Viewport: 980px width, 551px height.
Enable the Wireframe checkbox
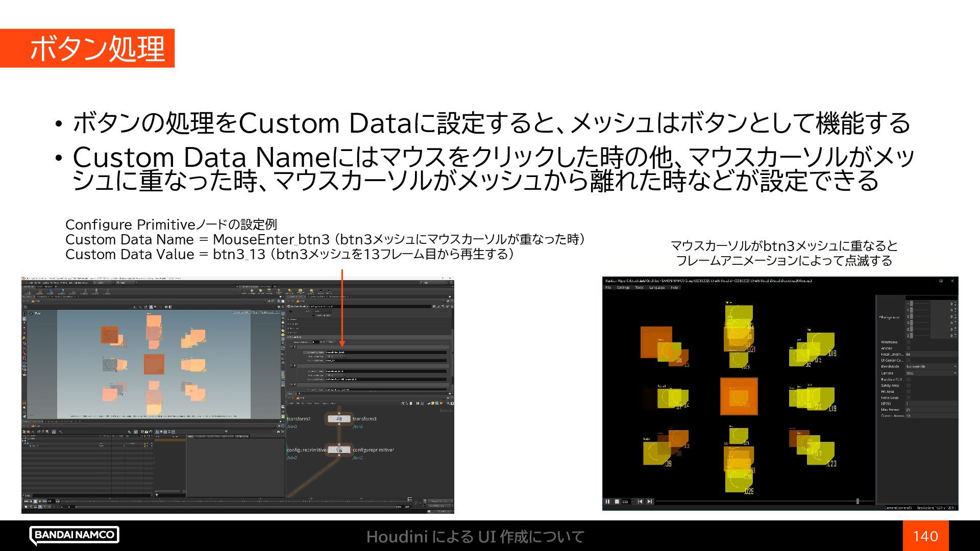pyautogui.click(x=908, y=342)
